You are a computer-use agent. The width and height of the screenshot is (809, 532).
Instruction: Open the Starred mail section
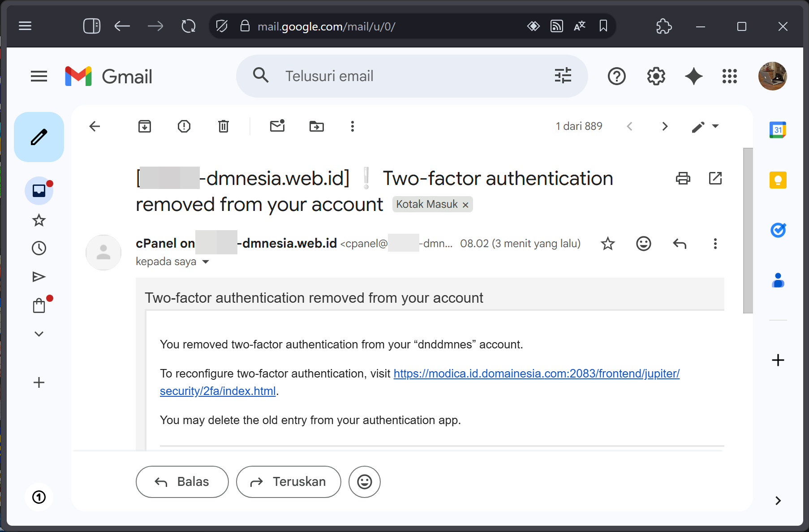(39, 220)
